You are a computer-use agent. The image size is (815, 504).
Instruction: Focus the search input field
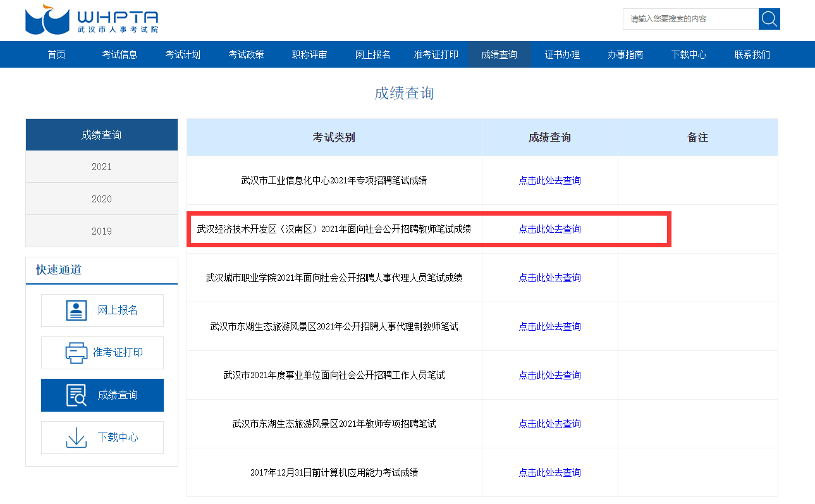click(690, 19)
